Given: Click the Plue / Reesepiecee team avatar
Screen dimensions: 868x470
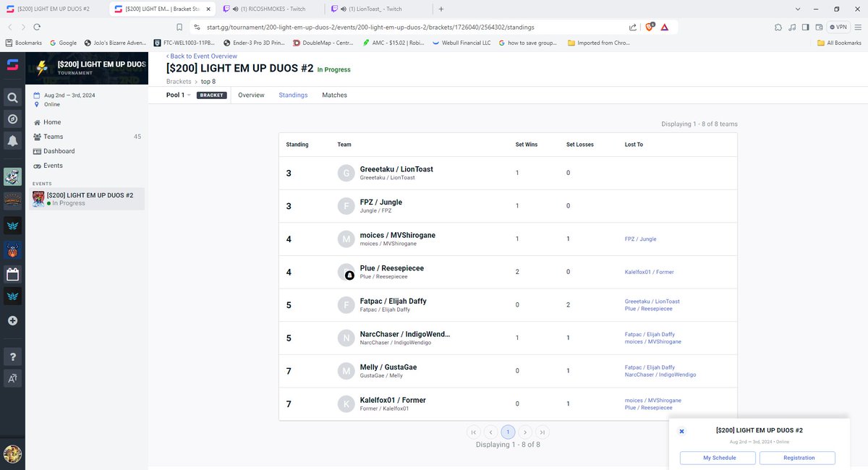Looking at the screenshot, I should coord(346,272).
